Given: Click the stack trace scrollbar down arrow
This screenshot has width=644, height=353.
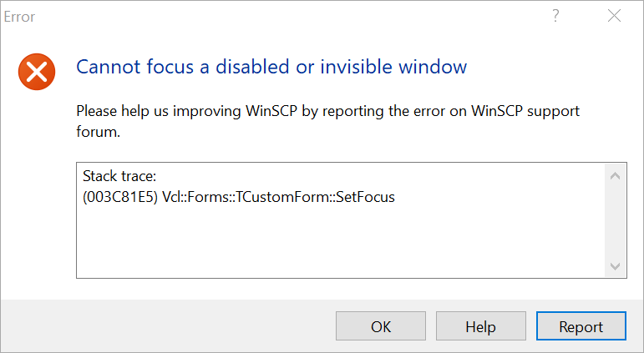Looking at the screenshot, I should tap(615, 265).
